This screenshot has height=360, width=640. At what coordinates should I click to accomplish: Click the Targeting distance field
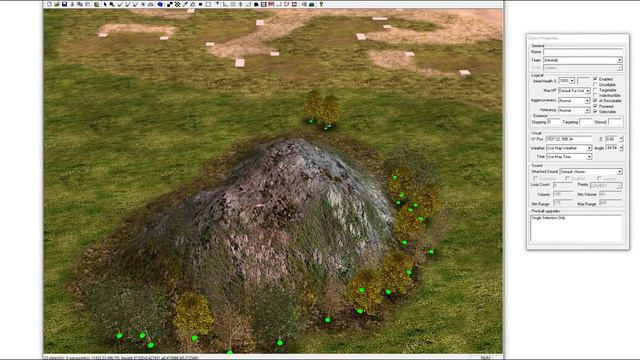coord(586,122)
